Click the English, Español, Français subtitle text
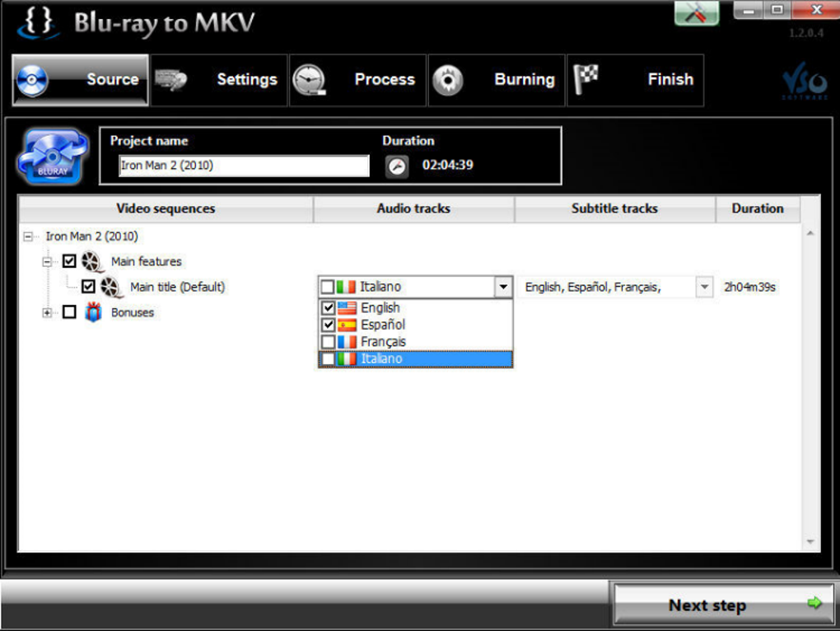The height and width of the screenshot is (631, 840). tap(592, 287)
